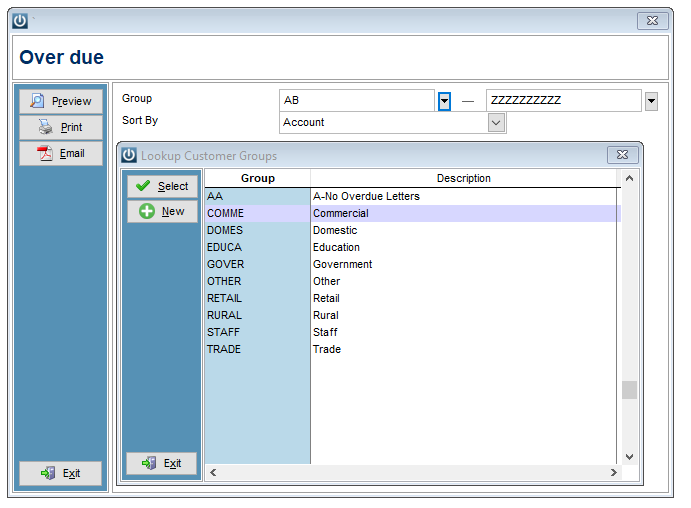Send report via Email button
This screenshot has height=508, width=691.
coord(61,153)
